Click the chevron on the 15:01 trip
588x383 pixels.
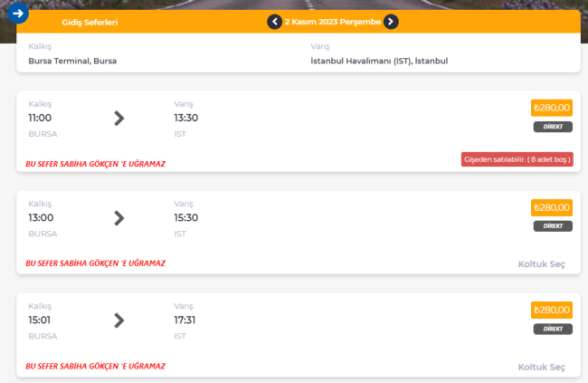[119, 321]
